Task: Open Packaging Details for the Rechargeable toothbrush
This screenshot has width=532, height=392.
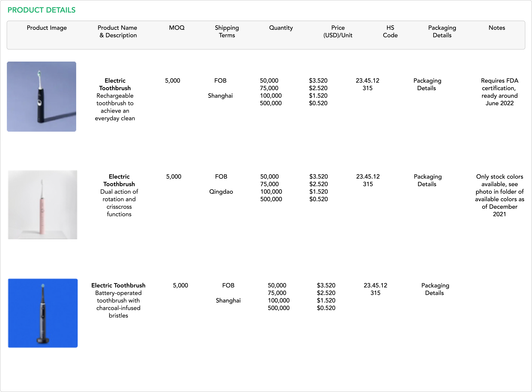Action: pyautogui.click(x=427, y=84)
